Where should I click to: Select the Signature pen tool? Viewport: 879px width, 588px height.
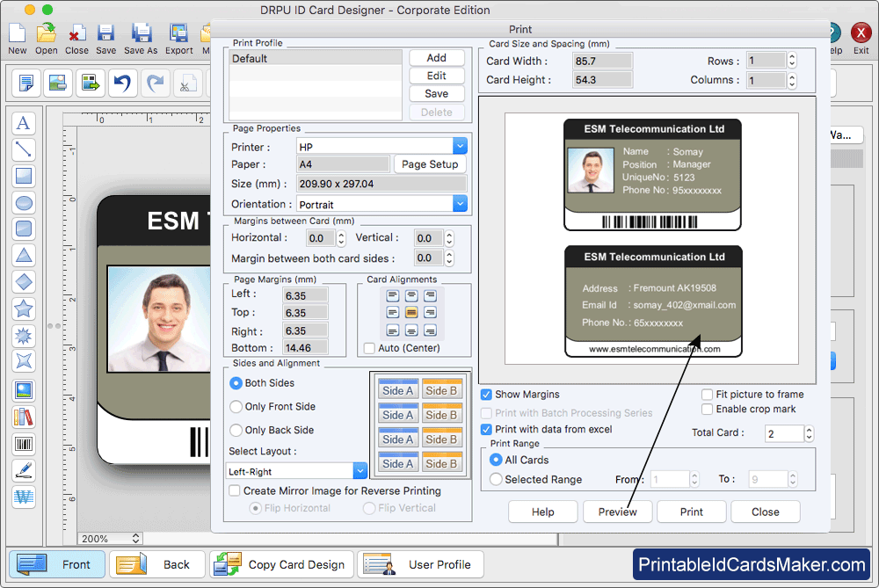(24, 470)
